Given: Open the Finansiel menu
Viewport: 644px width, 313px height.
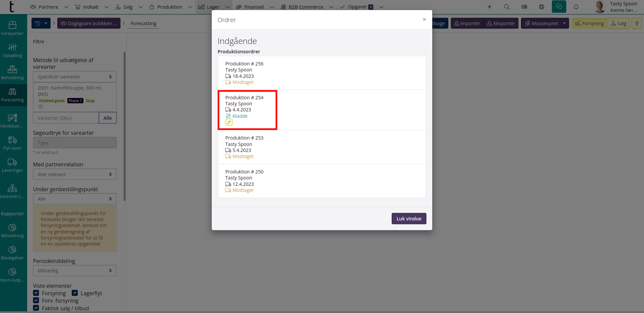Looking at the screenshot, I should [254, 7].
